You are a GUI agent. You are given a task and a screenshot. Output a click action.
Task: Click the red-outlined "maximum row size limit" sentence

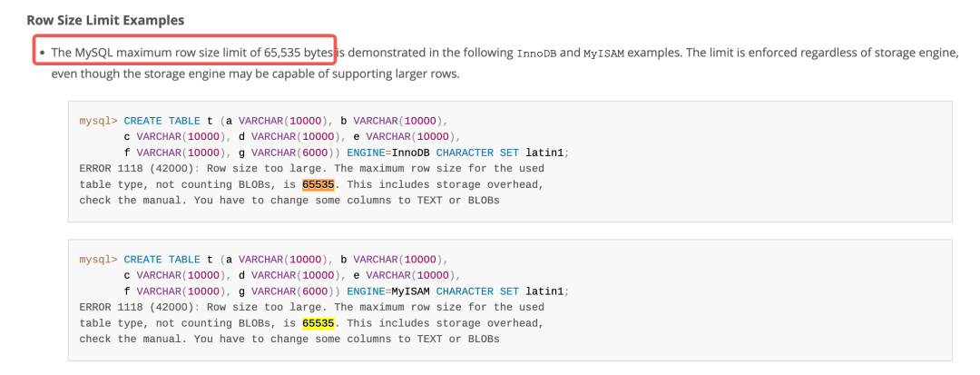[x=191, y=52]
